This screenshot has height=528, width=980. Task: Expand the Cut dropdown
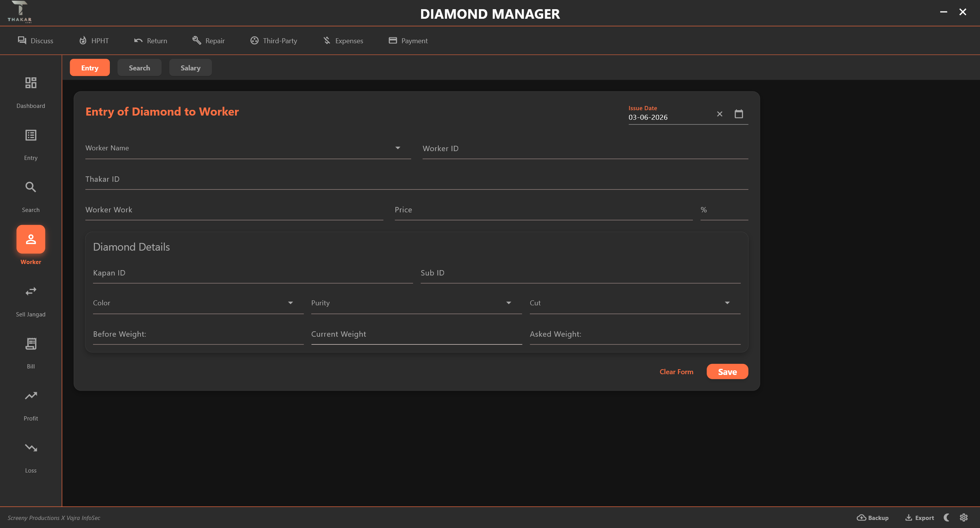pos(727,303)
